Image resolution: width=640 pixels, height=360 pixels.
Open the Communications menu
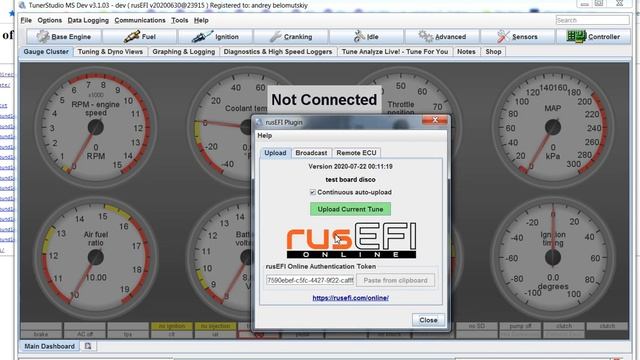(x=140, y=20)
